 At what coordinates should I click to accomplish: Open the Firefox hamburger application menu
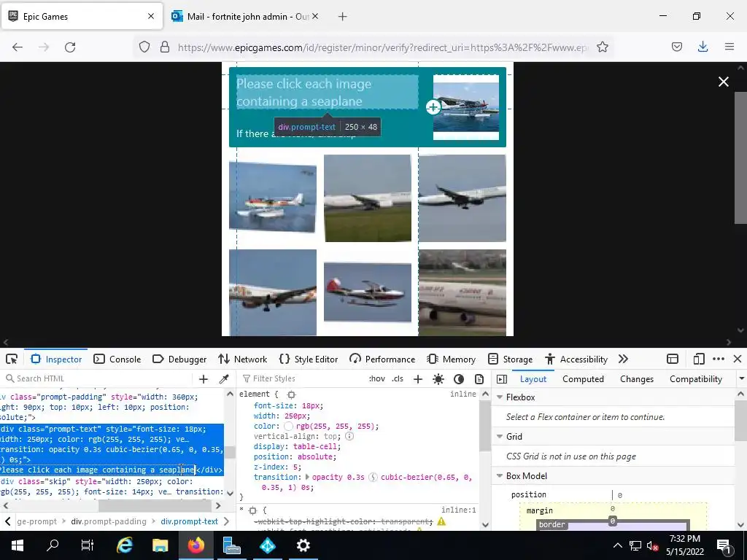pos(729,47)
